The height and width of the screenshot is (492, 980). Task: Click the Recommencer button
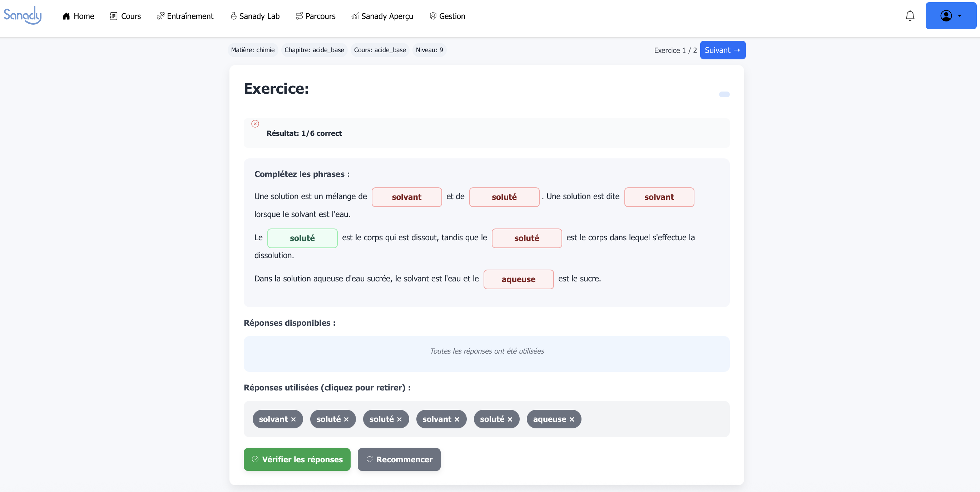(399, 459)
